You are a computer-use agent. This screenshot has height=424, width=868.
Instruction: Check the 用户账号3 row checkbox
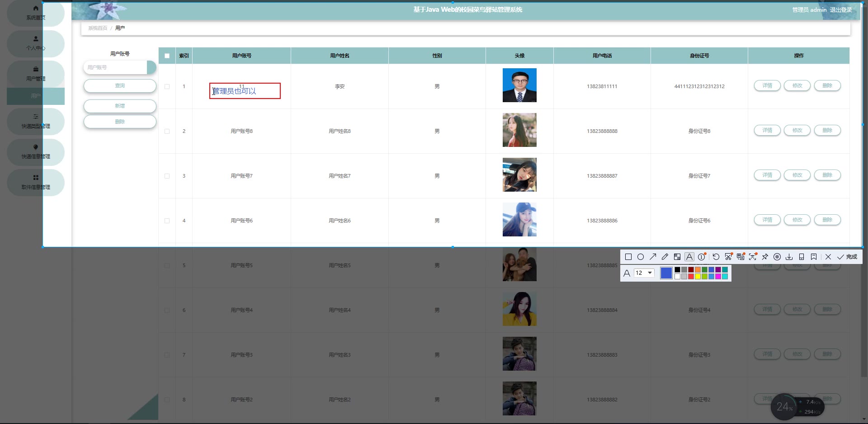tap(167, 355)
